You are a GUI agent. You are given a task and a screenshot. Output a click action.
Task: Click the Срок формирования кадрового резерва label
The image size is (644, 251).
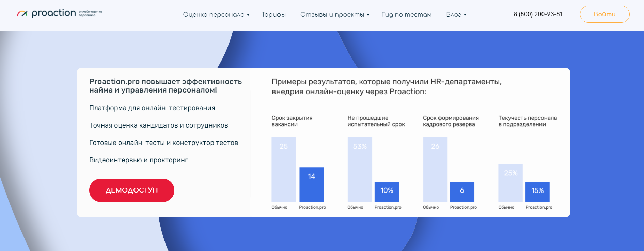click(x=451, y=121)
